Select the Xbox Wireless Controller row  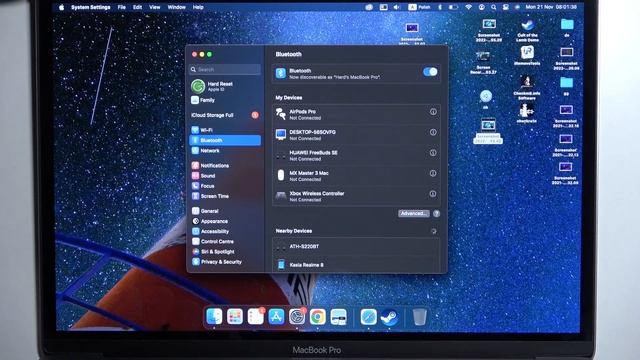point(356,196)
